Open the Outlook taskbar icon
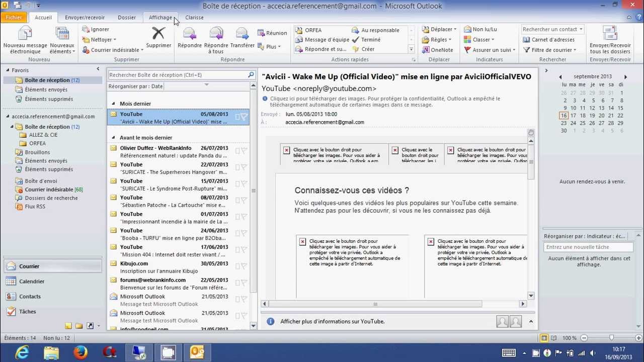The width and height of the screenshot is (644, 362). coord(197,352)
